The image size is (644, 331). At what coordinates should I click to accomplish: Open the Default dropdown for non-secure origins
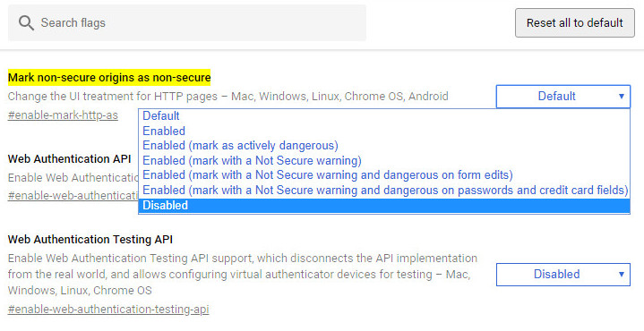(563, 97)
